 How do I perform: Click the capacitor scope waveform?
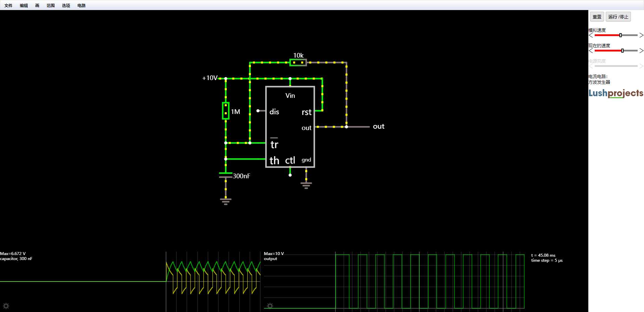click(x=213, y=277)
